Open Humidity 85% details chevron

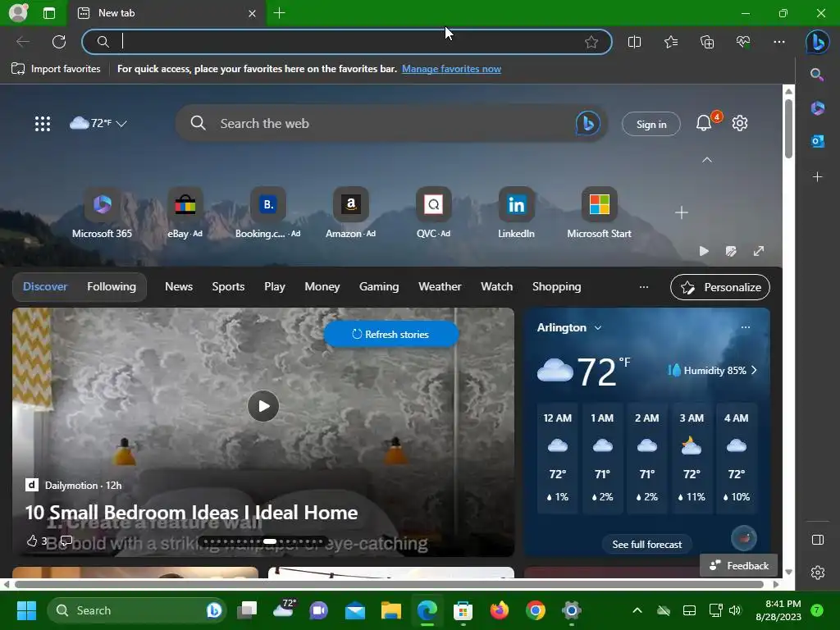pos(755,370)
